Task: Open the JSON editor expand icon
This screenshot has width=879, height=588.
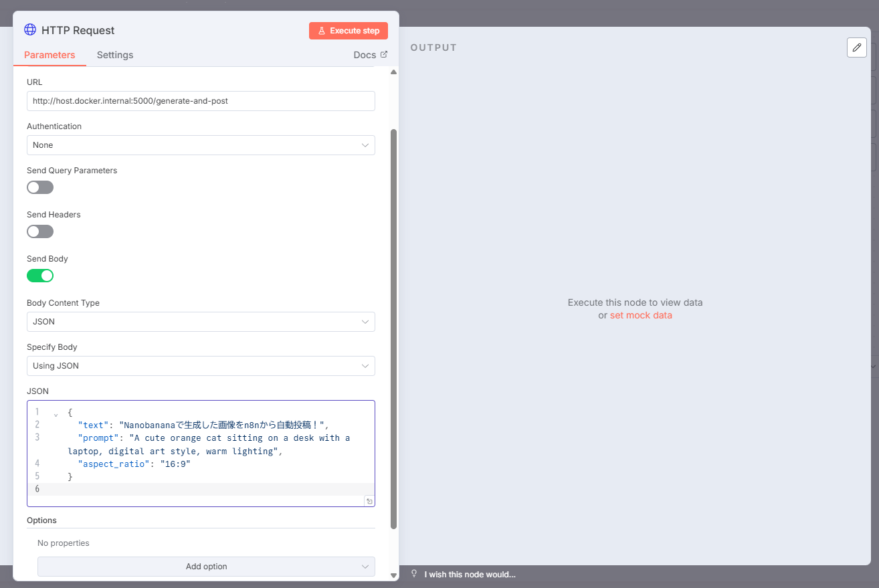Action: (369, 501)
